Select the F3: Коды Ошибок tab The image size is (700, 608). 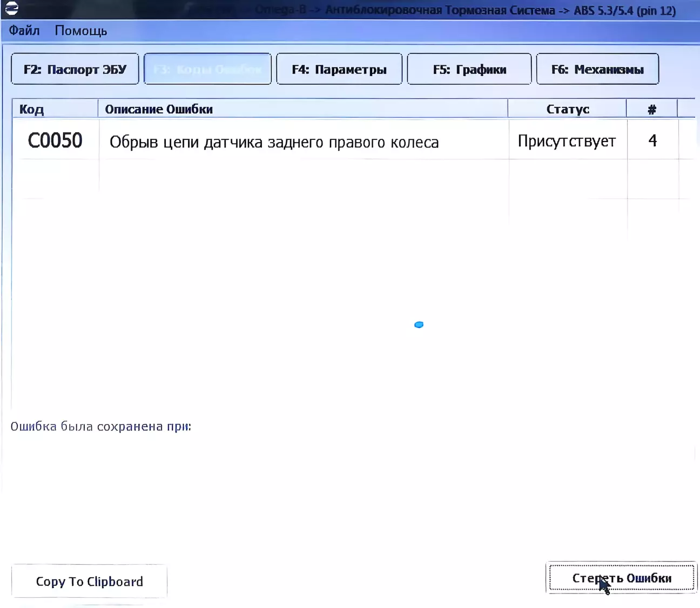pyautogui.click(x=207, y=69)
